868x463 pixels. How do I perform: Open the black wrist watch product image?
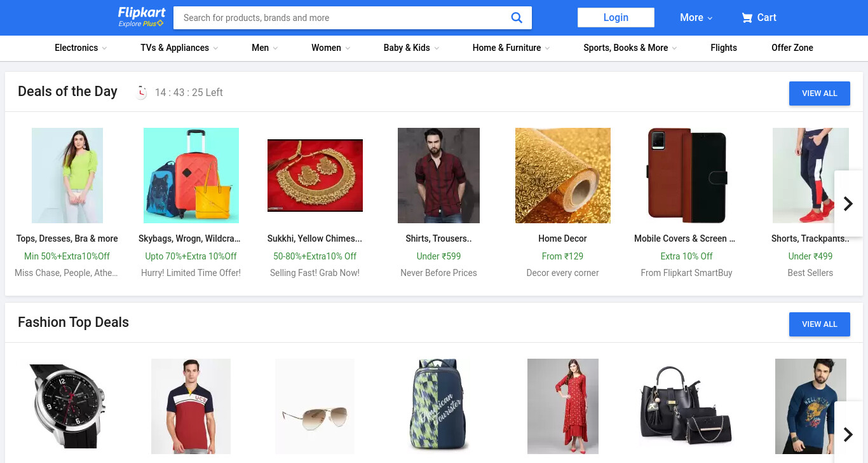click(67, 406)
